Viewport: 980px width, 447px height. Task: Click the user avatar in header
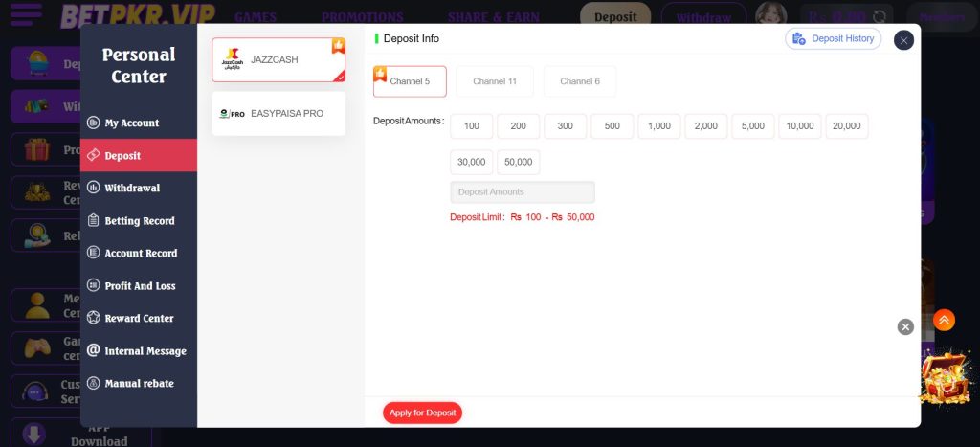[x=770, y=16]
